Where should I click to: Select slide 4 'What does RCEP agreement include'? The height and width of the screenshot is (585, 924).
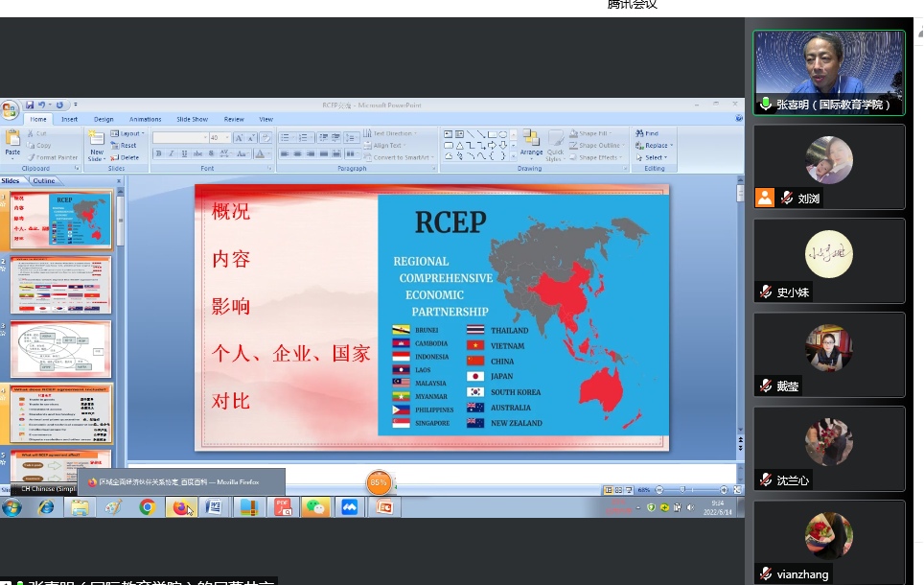coord(60,414)
